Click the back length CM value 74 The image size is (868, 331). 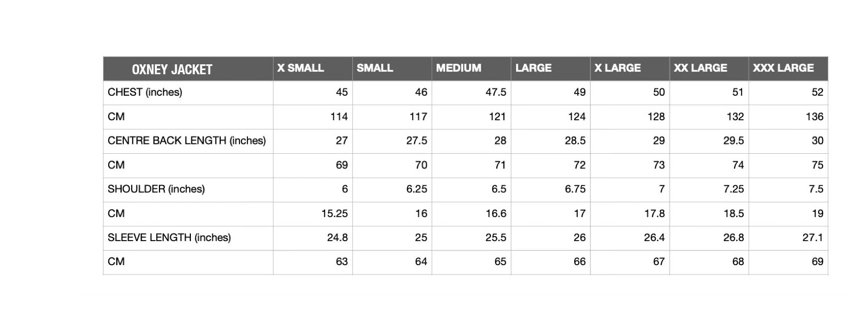click(x=738, y=165)
